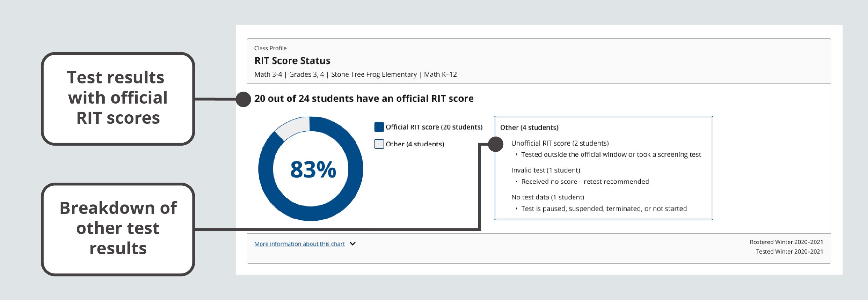Click the blue Official RIT score legend swatch
Viewport: 868px width, 300px height.
(x=379, y=127)
